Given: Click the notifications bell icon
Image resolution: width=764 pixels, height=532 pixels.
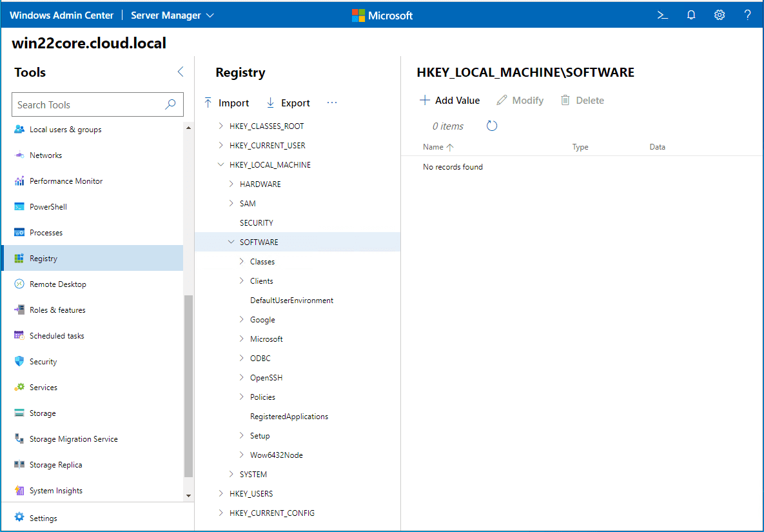Looking at the screenshot, I should coord(691,14).
